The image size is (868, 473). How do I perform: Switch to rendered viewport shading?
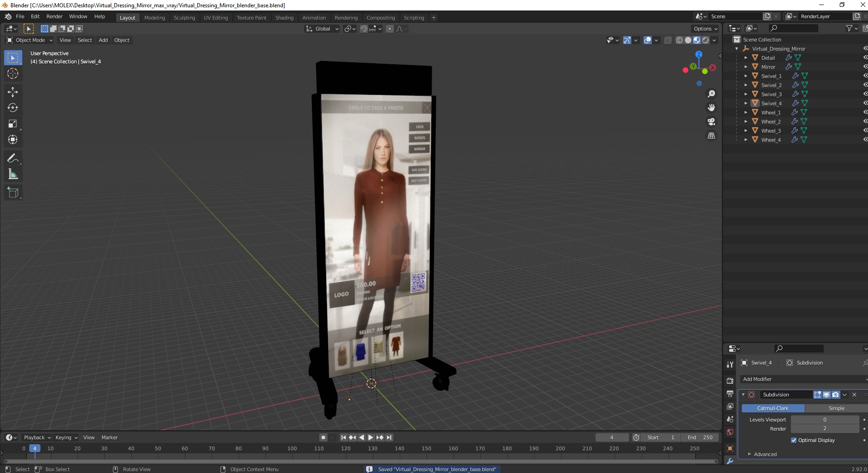click(705, 40)
